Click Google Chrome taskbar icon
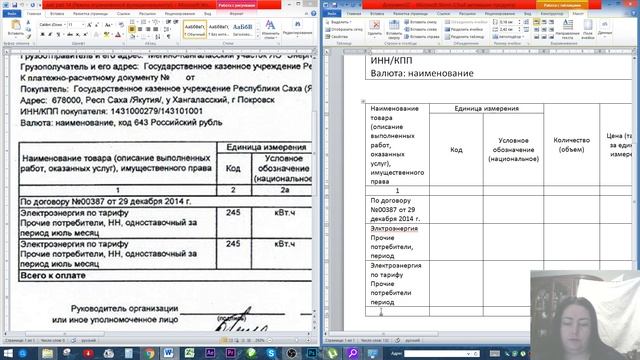The width and height of the screenshot is (640, 360). click(x=149, y=353)
